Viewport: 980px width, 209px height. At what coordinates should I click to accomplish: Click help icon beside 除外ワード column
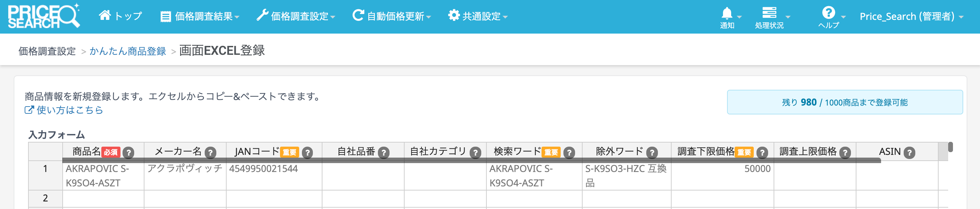pos(652,153)
